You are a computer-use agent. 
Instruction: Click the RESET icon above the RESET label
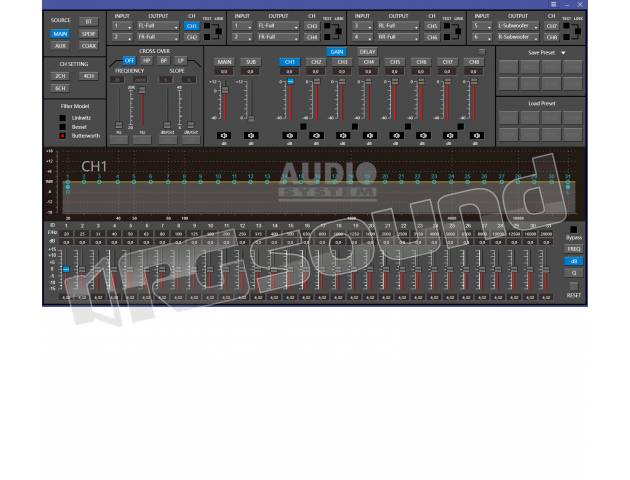pos(573,286)
